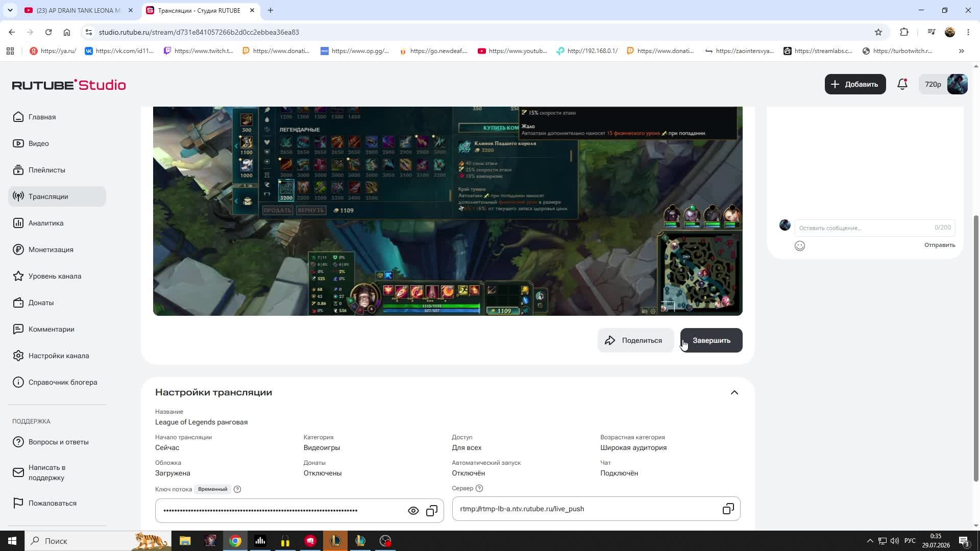The height and width of the screenshot is (551, 980).
Task: Open Chrome from the taskbar
Action: 235,541
